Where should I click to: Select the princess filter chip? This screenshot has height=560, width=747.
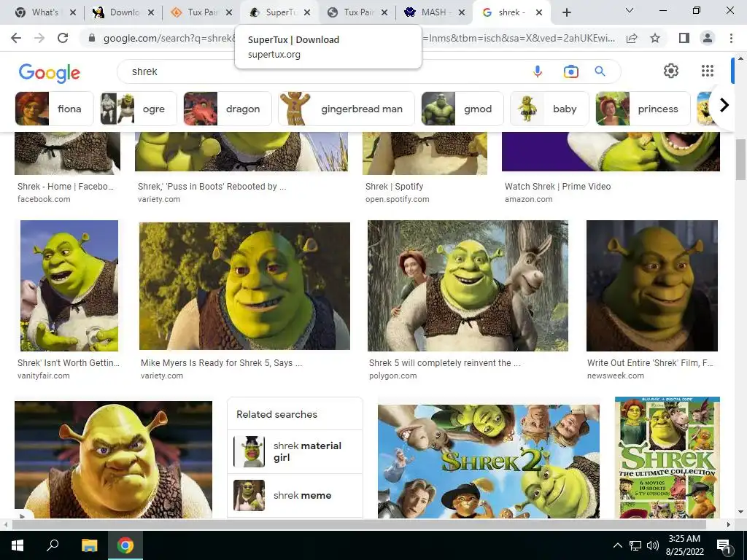tap(643, 109)
